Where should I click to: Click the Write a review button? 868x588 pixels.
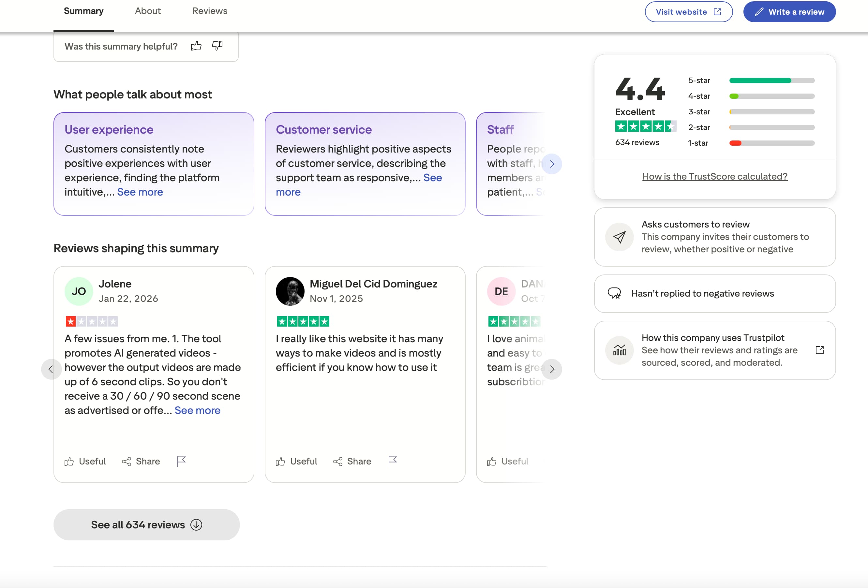(789, 12)
